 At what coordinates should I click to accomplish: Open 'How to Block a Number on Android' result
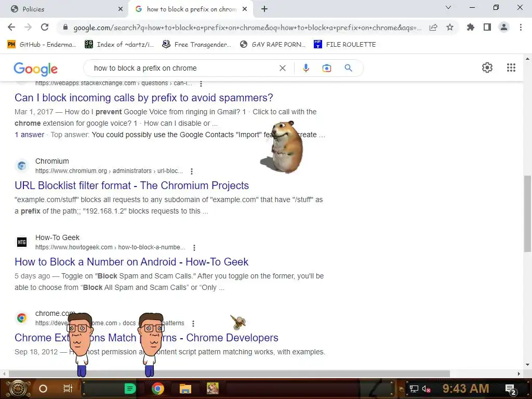pyautogui.click(x=131, y=262)
